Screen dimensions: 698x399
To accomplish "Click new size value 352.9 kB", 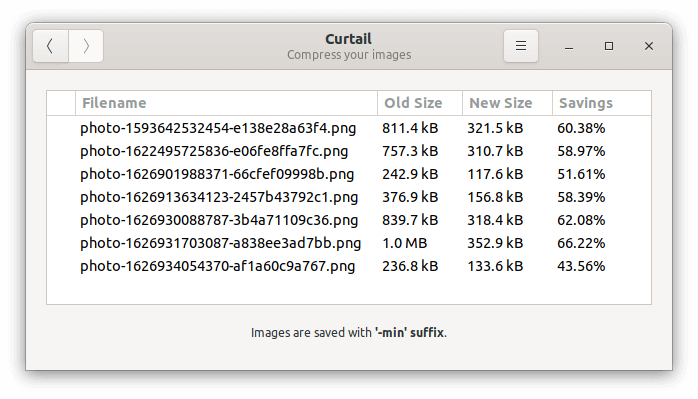I will pyautogui.click(x=495, y=243).
